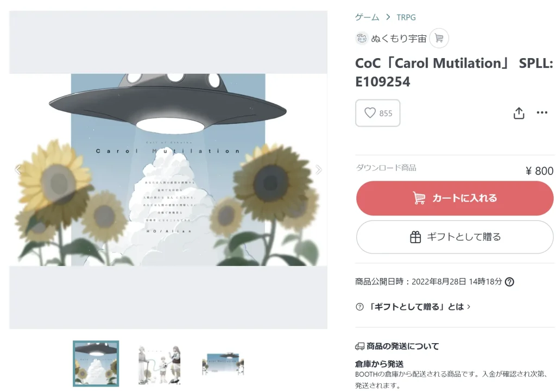Click the main Carol Mutilation product image

[168, 170]
